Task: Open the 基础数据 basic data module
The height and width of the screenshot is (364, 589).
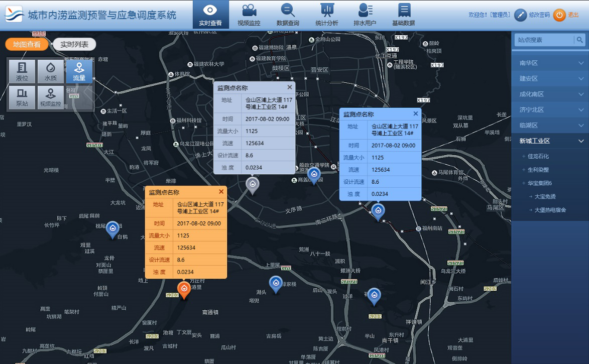Action: tap(404, 15)
